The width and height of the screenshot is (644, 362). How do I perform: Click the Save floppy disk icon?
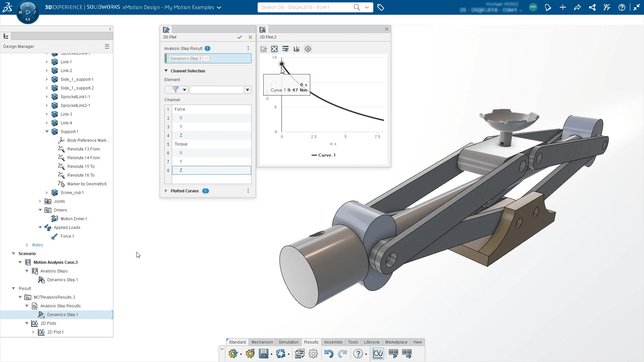point(264,353)
